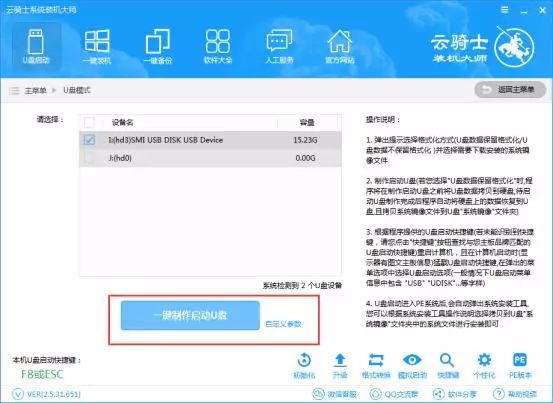Click the VER[2.5.31.651] version indicator
This screenshot has height=403, width=553.
point(47,394)
